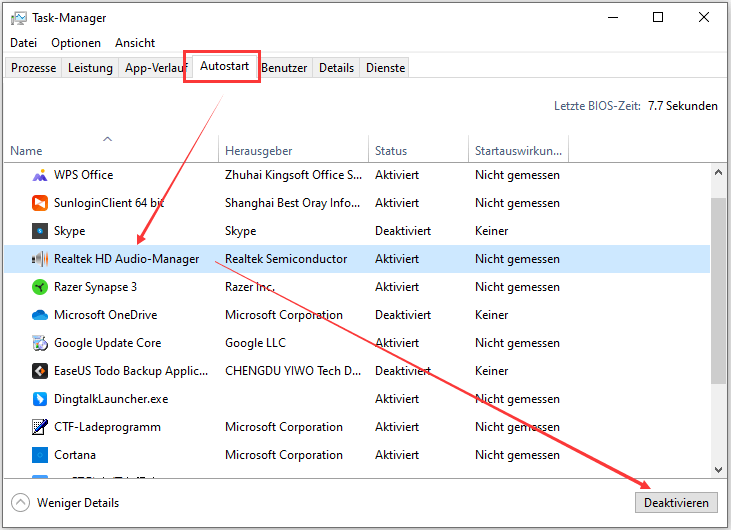Click the EaseUS Todo Backup icon
The width and height of the screenshot is (731, 530).
coord(40,371)
